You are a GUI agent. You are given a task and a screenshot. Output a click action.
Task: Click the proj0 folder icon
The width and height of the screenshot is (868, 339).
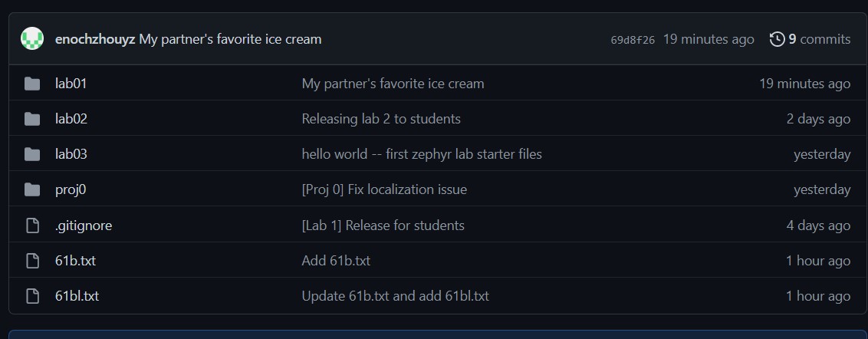click(32, 189)
